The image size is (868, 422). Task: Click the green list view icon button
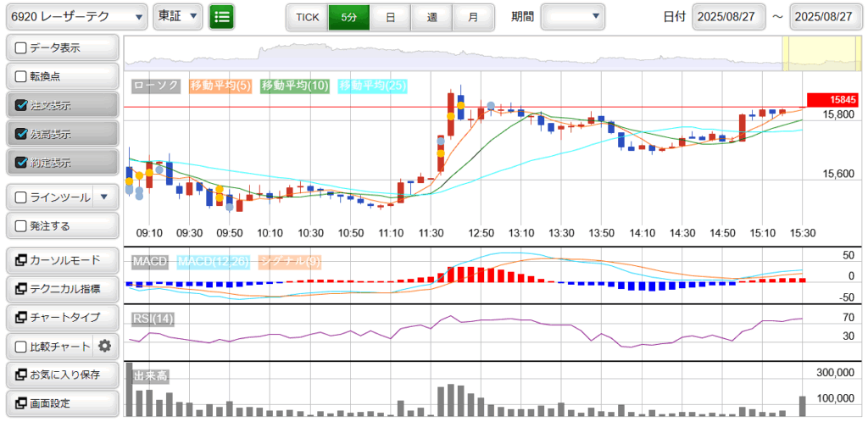tap(221, 17)
